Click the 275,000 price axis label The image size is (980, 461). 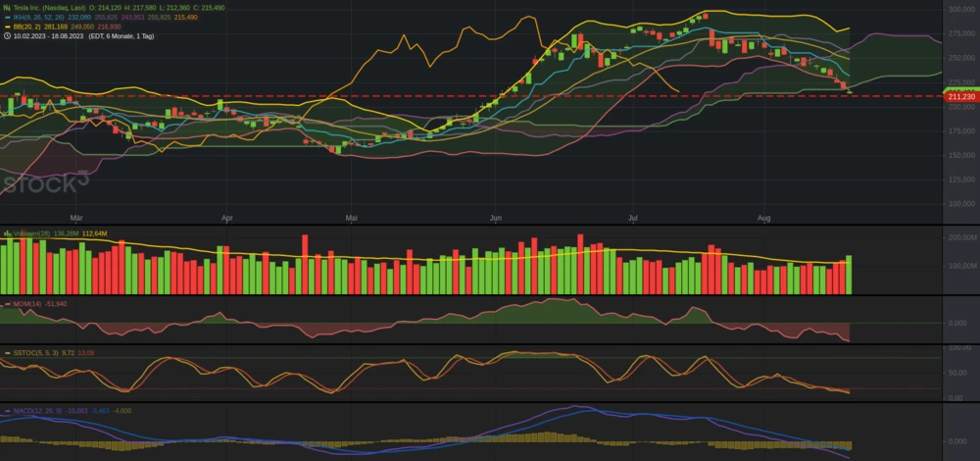(961, 33)
